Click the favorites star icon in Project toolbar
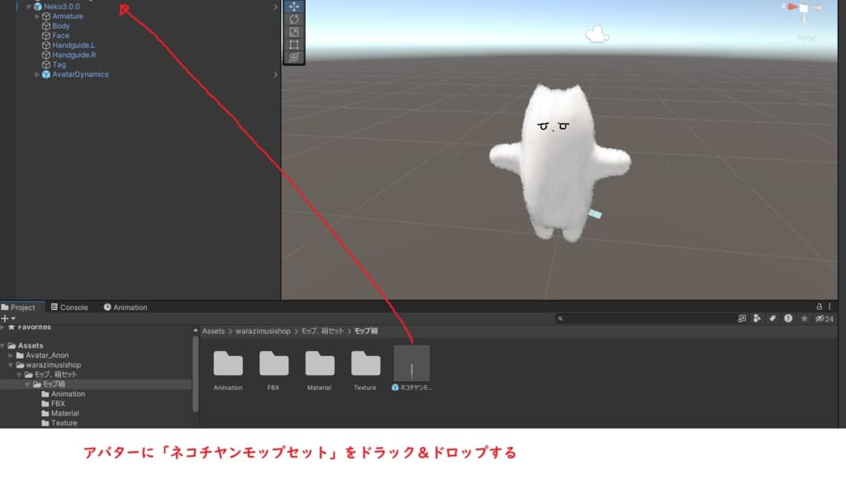 tap(805, 318)
